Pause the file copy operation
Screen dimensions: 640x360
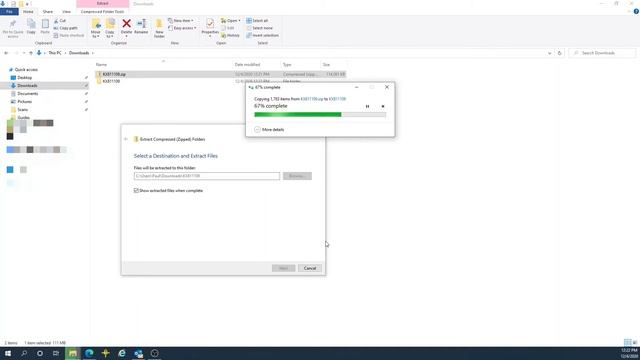click(367, 107)
